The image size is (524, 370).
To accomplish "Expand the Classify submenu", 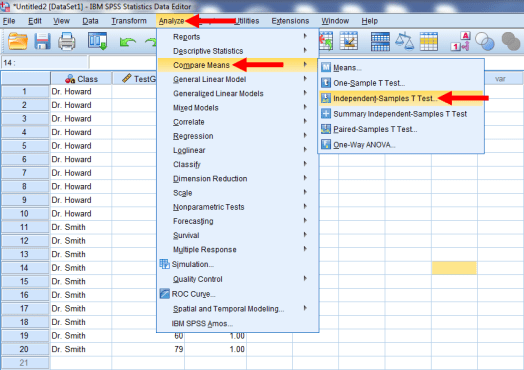I will (x=237, y=164).
